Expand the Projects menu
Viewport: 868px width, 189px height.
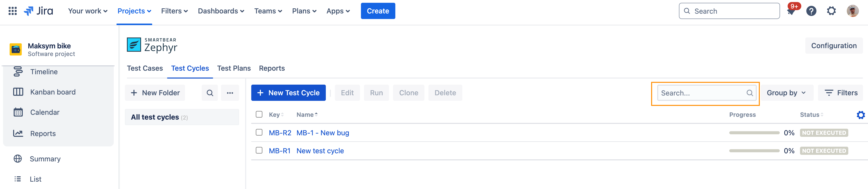(x=134, y=11)
